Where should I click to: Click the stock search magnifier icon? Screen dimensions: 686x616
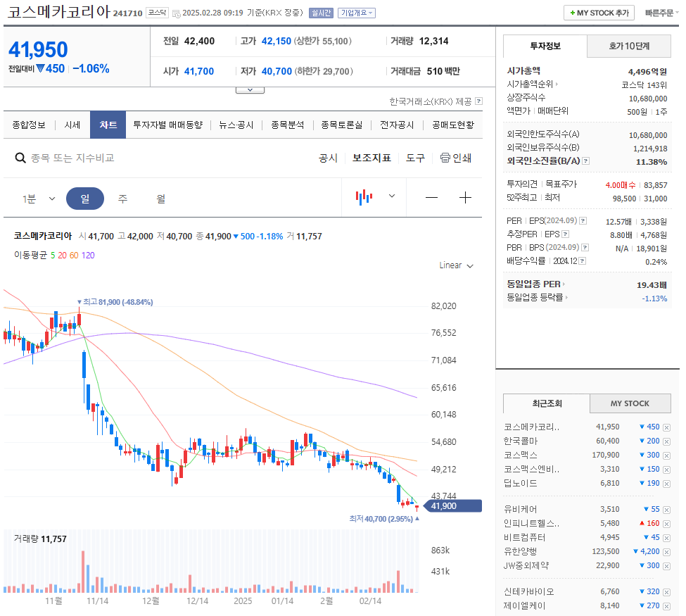pos(20,157)
